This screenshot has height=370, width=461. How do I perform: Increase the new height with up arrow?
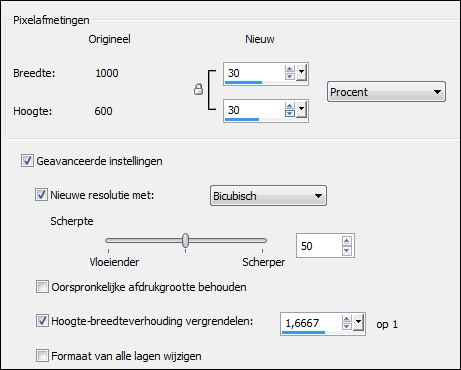(x=290, y=106)
